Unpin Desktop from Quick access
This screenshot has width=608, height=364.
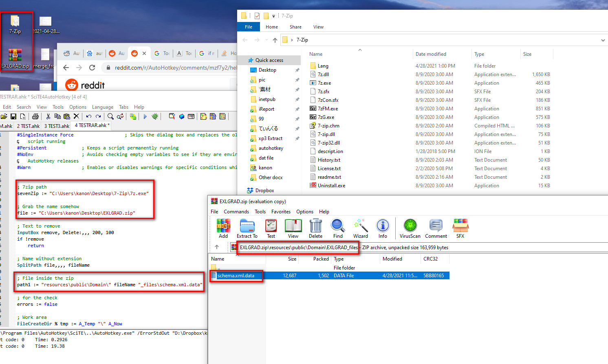(296, 70)
